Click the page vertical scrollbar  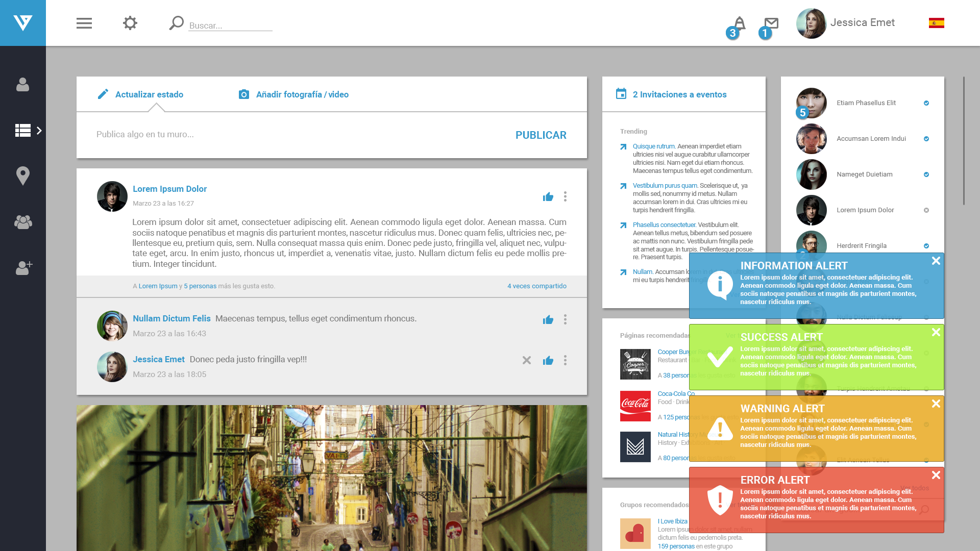pyautogui.click(x=964, y=141)
